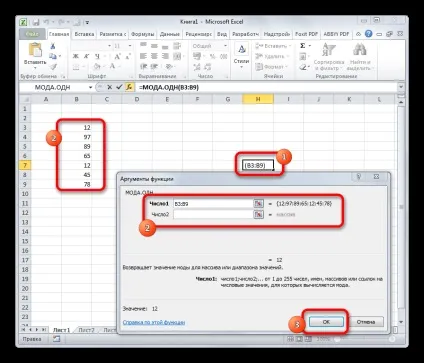Click the formula bar Enter checkmark icon
Viewport: 424px width, 363px height.
[119, 87]
